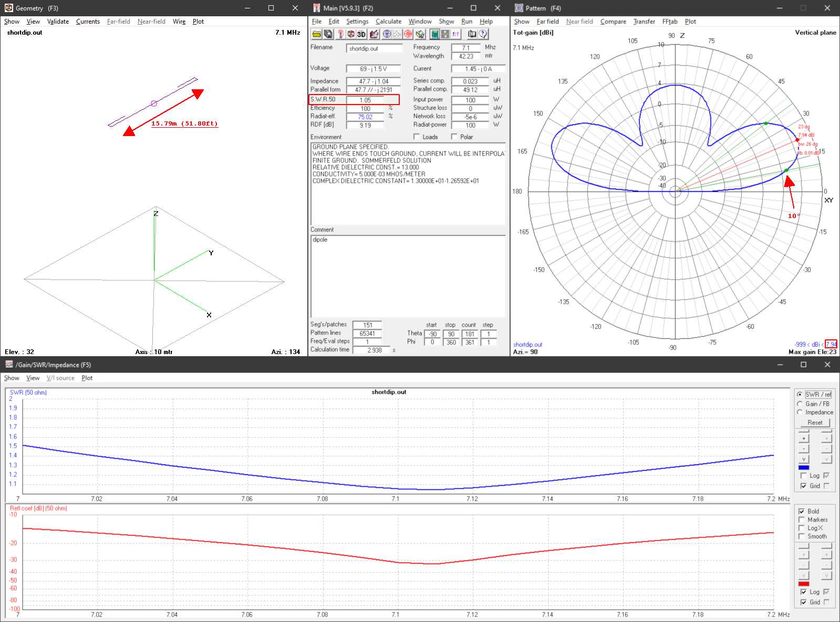
Task: Check the Loads checkbox in Environment
Action: 417,137
